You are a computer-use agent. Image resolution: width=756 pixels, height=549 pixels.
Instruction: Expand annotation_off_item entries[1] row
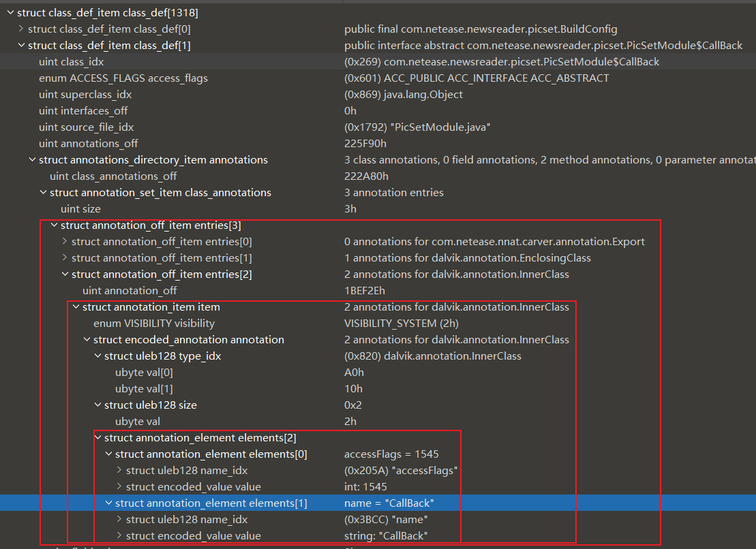point(65,258)
